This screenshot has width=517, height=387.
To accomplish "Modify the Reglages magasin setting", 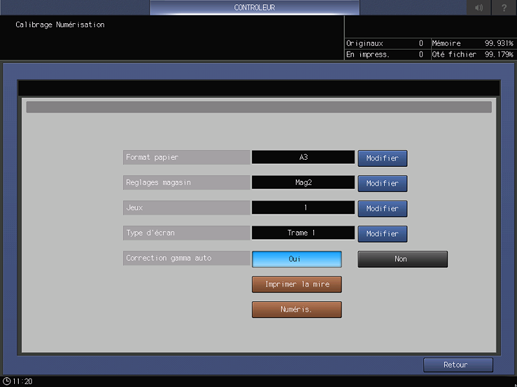I will [x=382, y=183].
